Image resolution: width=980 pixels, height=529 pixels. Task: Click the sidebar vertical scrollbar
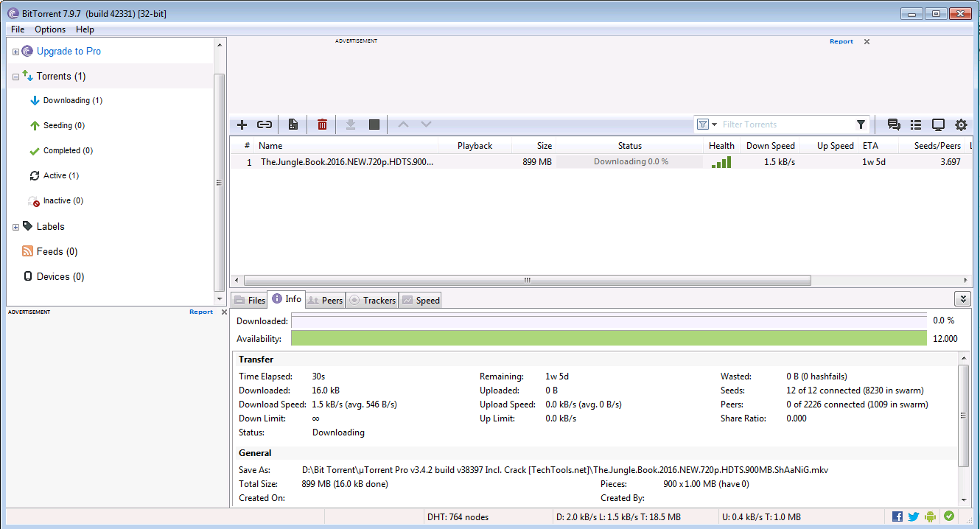(x=219, y=182)
